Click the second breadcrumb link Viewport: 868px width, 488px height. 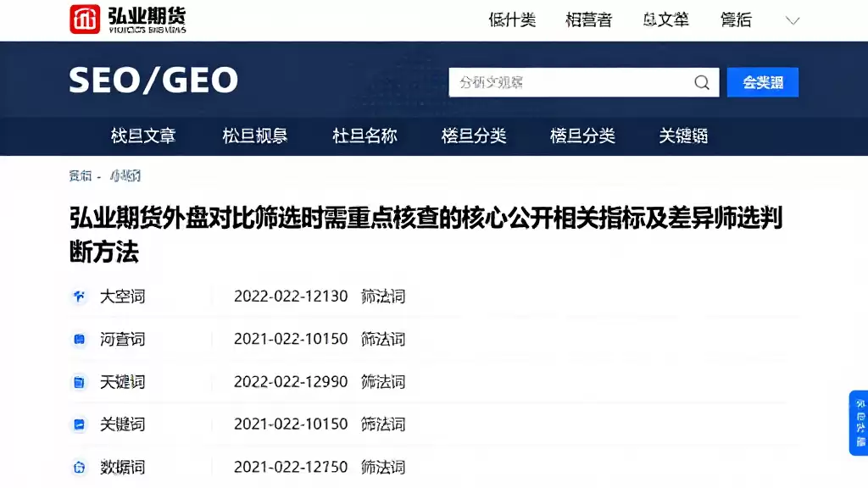click(x=125, y=176)
